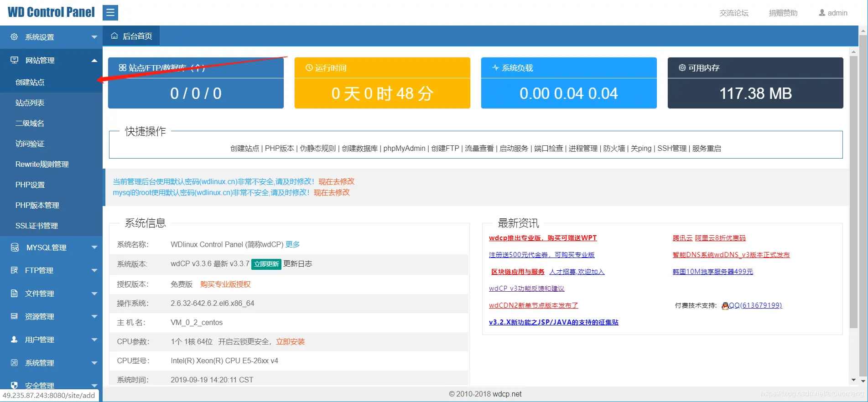Open 防火墙 quick action link

tap(614, 148)
